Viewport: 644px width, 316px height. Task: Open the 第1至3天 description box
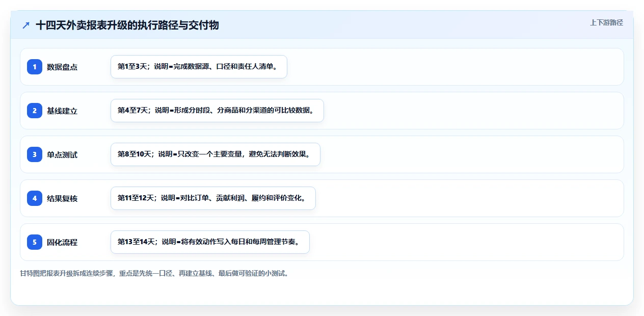click(199, 67)
